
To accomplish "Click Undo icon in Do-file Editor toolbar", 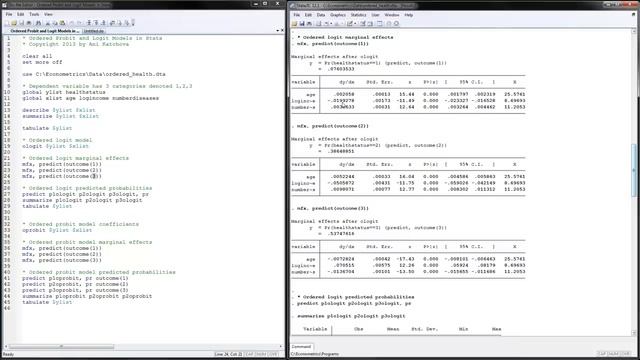I will point(71,23).
